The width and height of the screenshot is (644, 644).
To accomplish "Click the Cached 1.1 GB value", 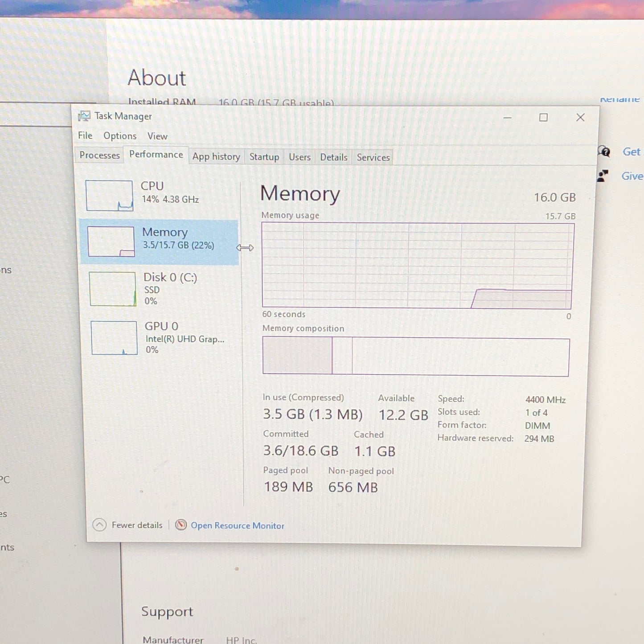I will pos(375,451).
